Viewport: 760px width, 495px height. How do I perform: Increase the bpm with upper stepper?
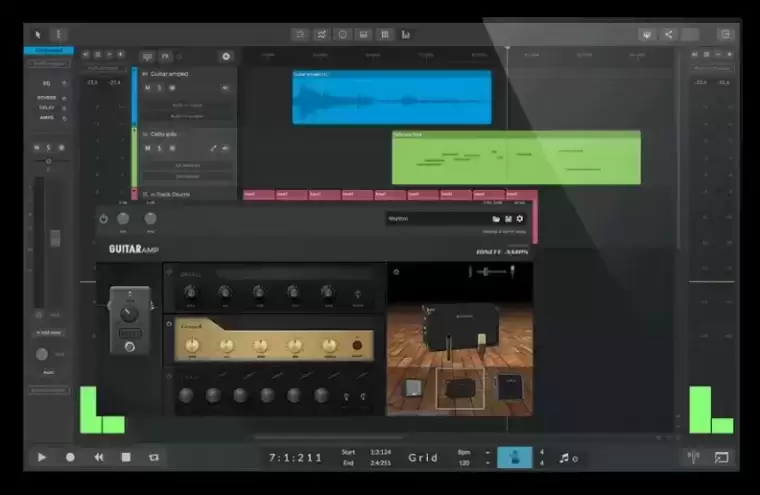[487, 452]
